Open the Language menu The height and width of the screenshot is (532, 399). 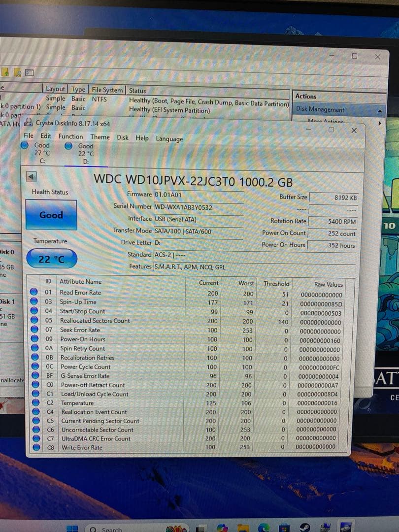tap(169, 138)
